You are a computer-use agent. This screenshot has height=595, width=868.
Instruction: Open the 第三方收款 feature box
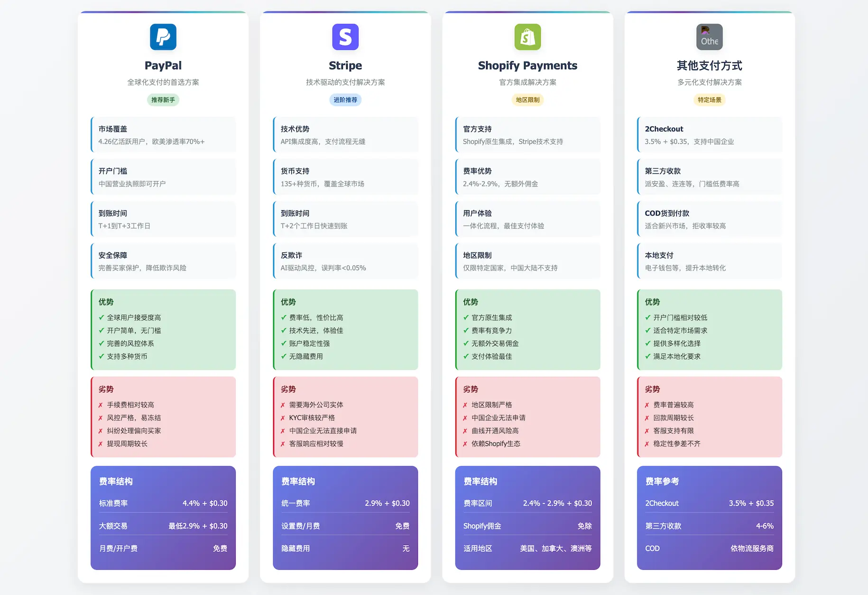tap(710, 177)
